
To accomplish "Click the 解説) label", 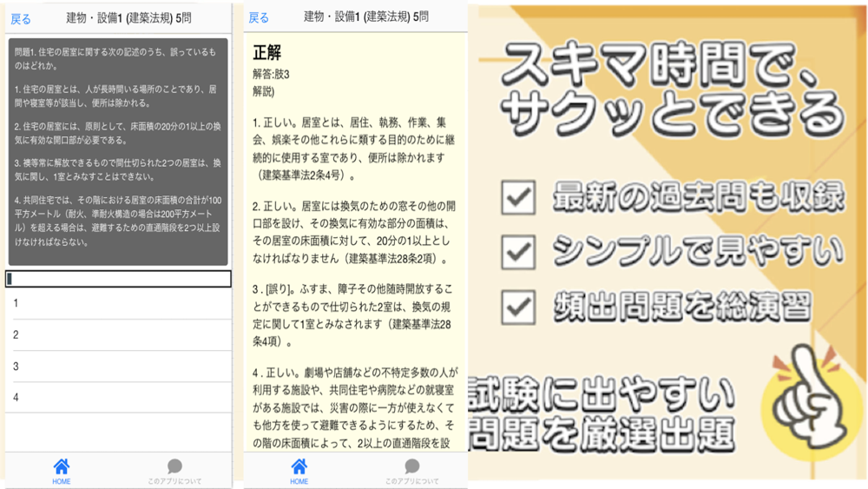I will click(x=264, y=91).
